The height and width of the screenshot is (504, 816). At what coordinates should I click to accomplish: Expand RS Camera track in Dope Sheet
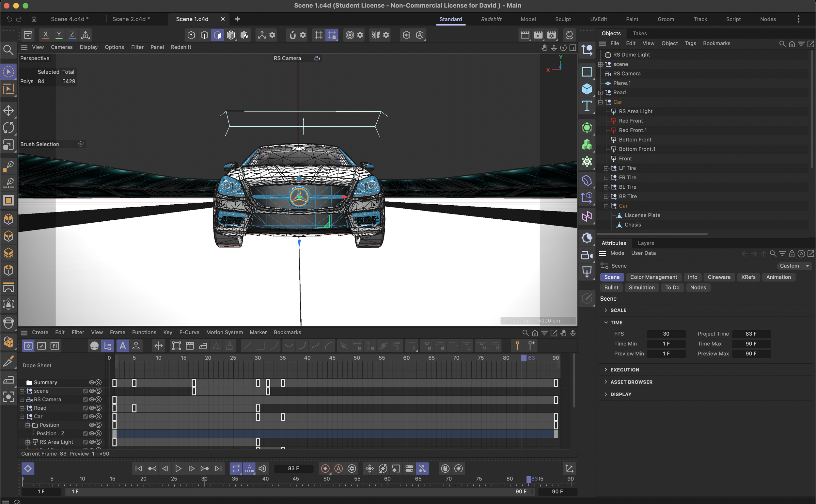pos(22,399)
